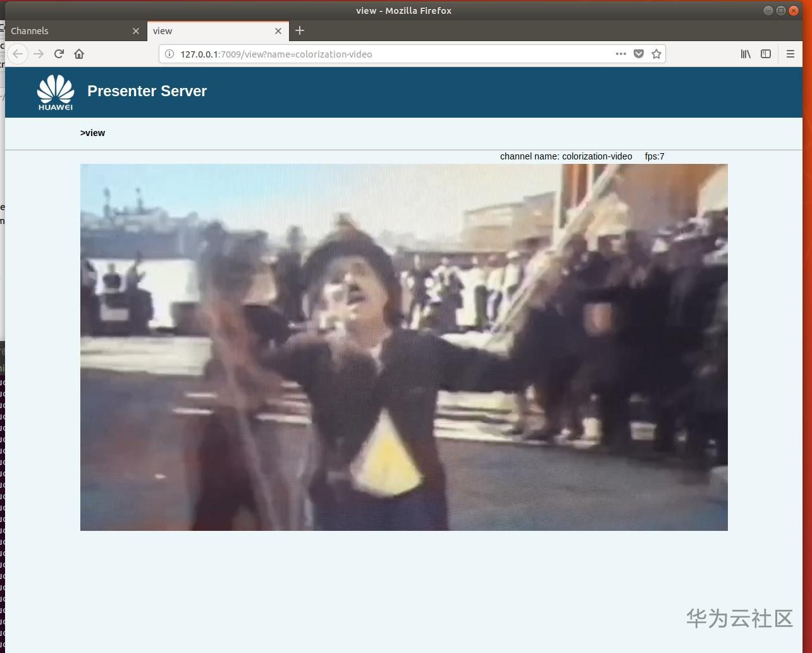Navigate back using the back arrow
Screen dimensions: 812x653
click(18, 54)
